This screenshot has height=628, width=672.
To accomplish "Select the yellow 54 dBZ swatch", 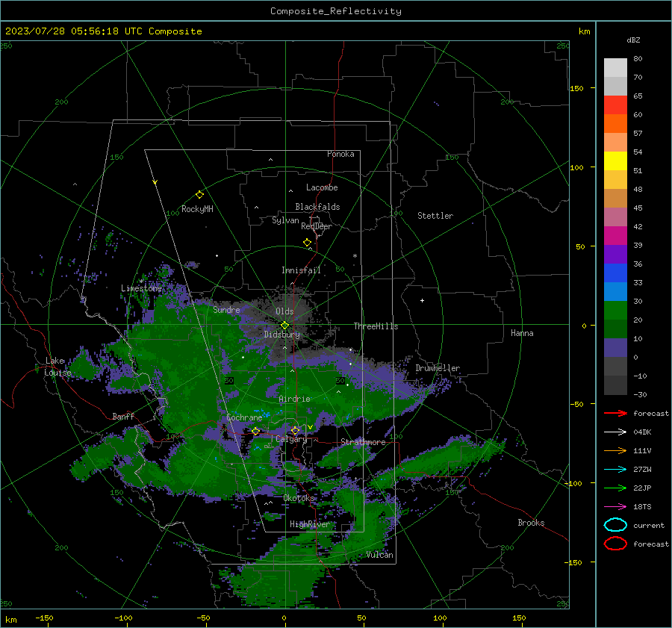I will coord(615,161).
